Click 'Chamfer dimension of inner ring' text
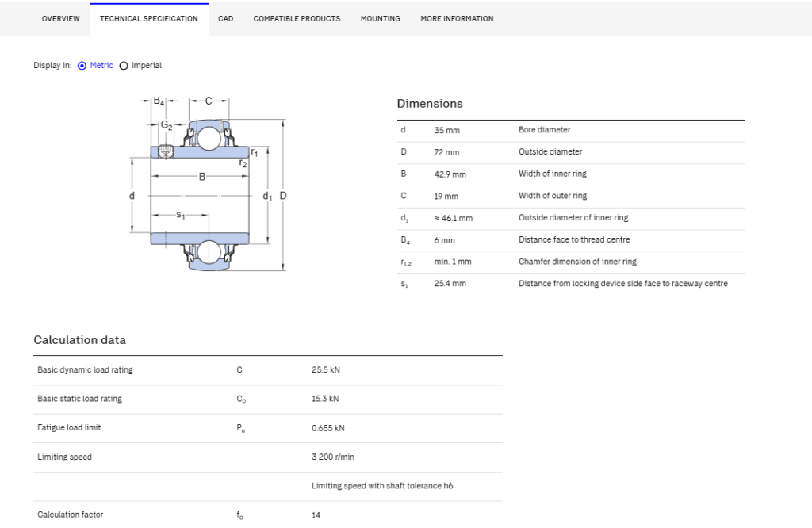Screen dimensions: 812x528 pyautogui.click(x=577, y=262)
